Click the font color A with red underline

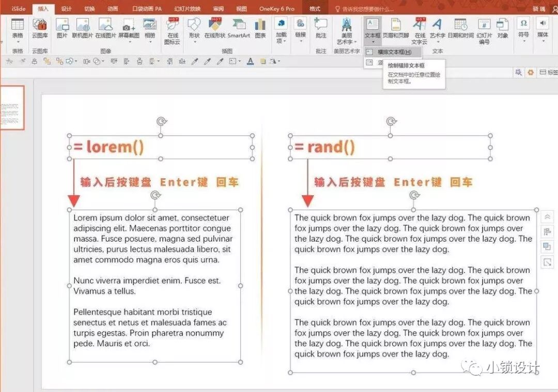click(250, 61)
